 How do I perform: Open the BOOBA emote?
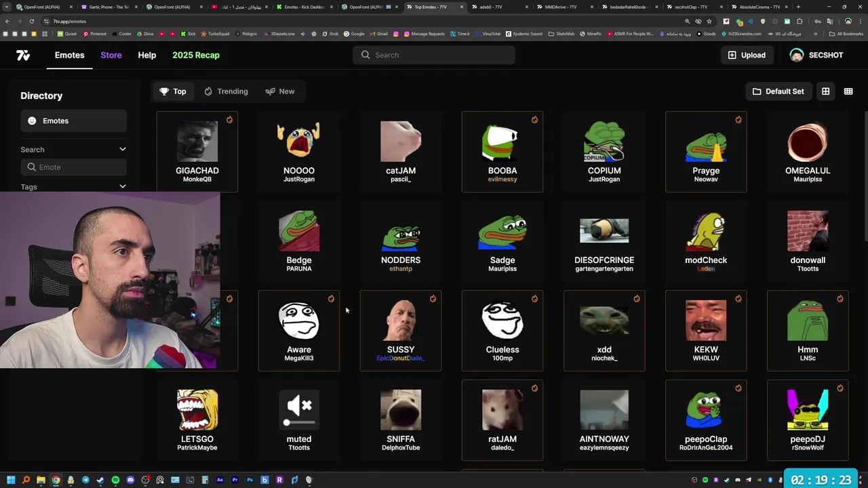(x=502, y=152)
